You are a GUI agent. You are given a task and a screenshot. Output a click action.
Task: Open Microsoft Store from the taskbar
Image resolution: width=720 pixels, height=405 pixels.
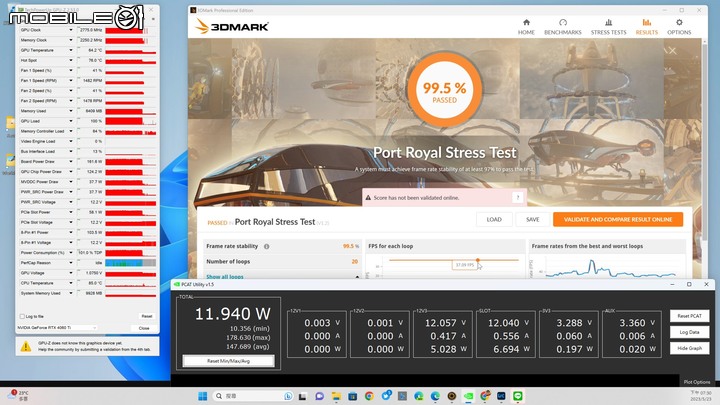353,396
